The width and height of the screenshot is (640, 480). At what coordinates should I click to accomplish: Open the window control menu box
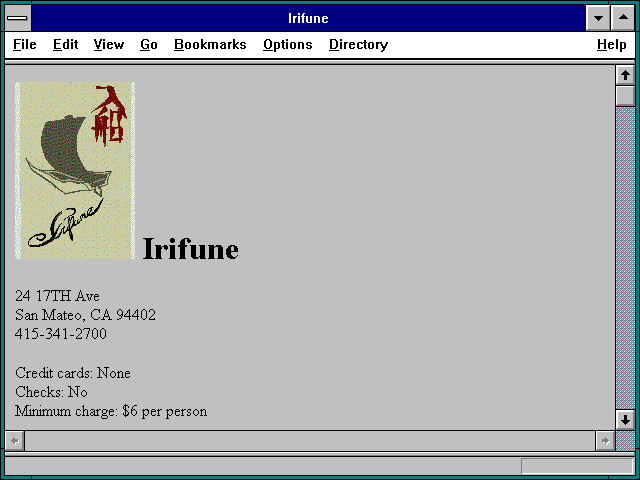pos(18,18)
